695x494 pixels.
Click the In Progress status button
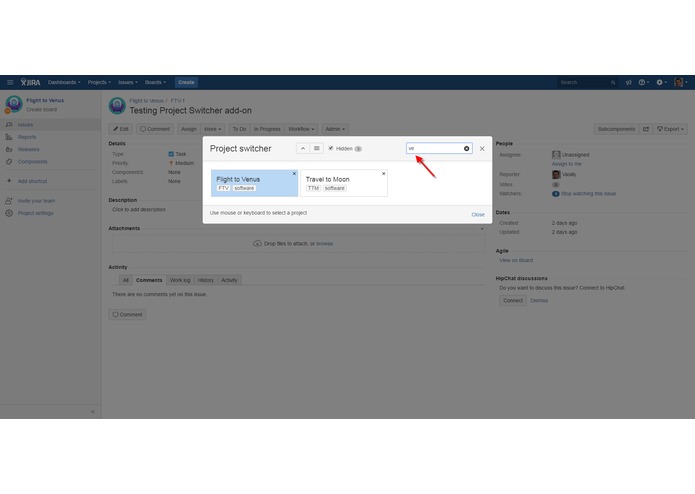[x=267, y=129]
